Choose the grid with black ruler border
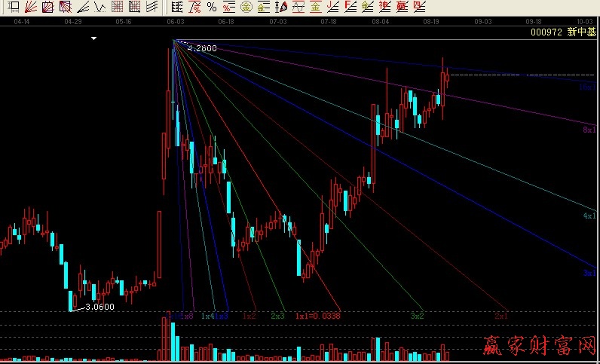Screen dimensions: 600x364 pos(134,8)
